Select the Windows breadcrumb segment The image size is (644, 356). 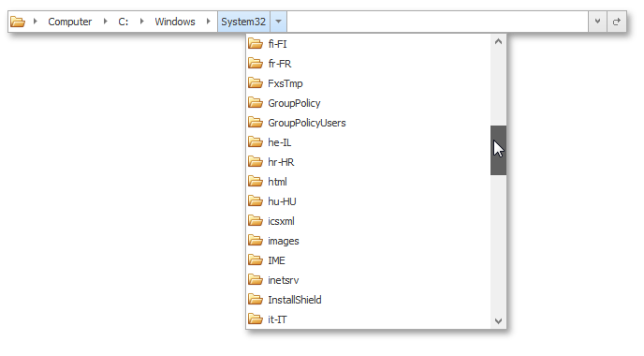[175, 22]
